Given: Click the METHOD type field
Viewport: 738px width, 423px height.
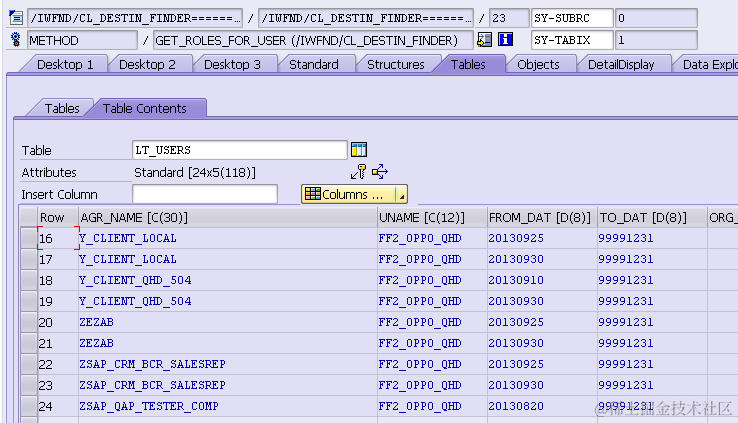Looking at the screenshot, I should pyautogui.click(x=82, y=40).
